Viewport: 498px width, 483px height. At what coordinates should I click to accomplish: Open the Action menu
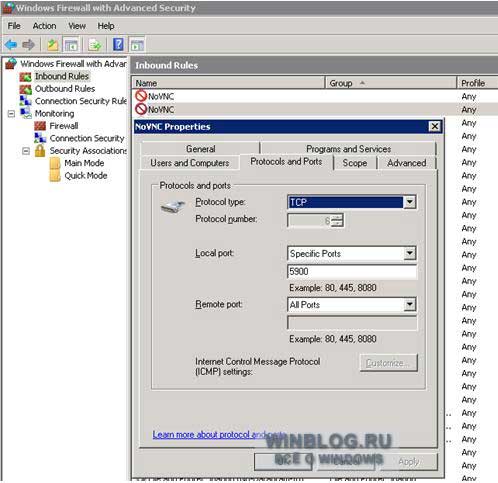click(x=44, y=26)
